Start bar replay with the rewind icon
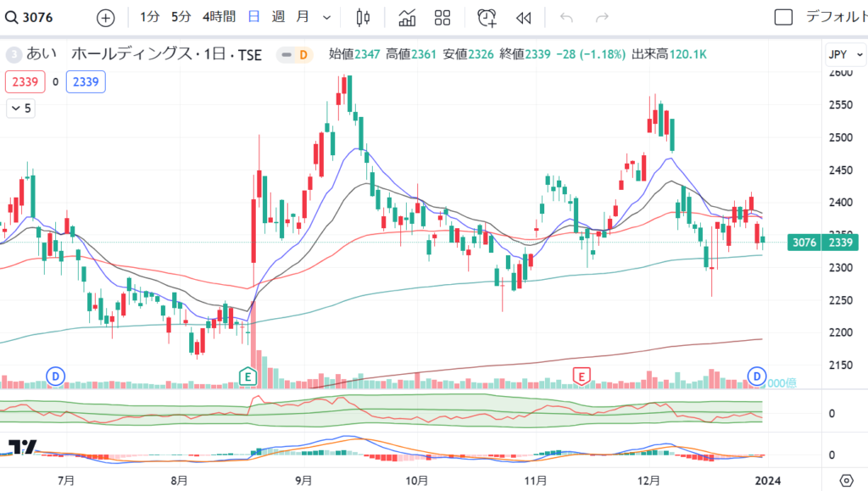Screen dimensions: 868x491 pos(524,17)
